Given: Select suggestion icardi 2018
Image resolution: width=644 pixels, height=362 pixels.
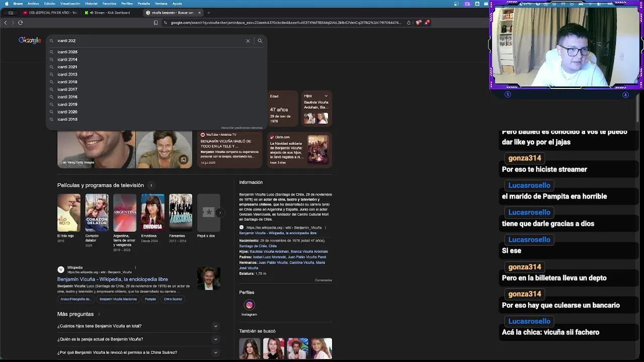Looking at the screenshot, I should click(156, 82).
